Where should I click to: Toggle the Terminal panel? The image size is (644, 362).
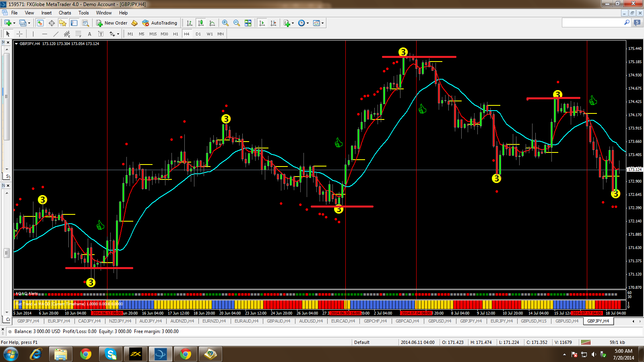pos(74,23)
